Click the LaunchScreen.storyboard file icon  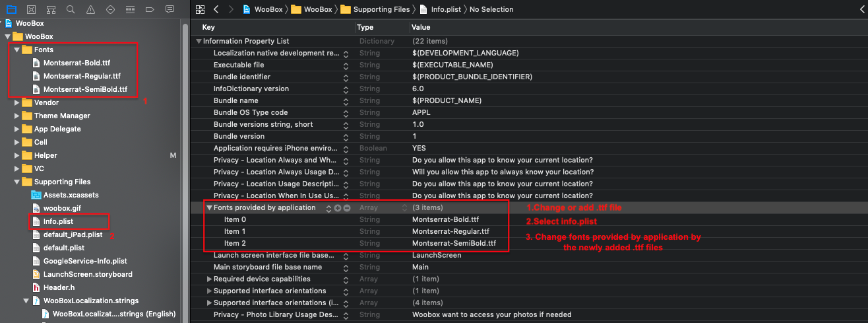(37, 274)
